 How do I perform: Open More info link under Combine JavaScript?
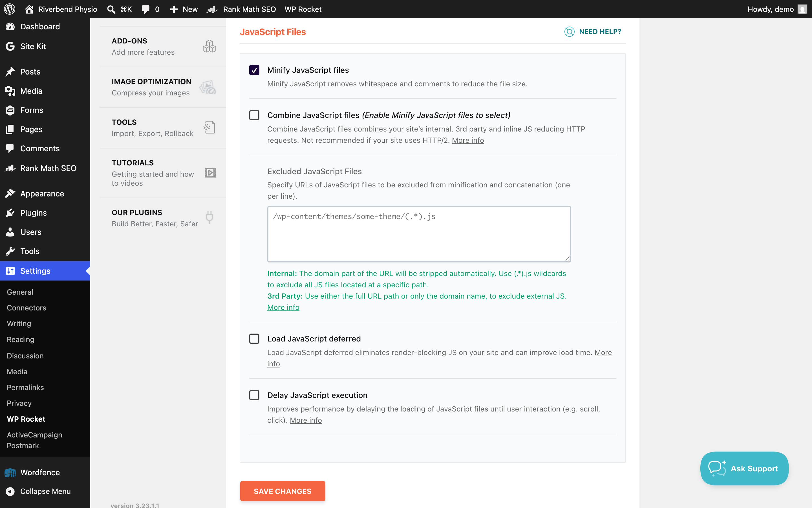point(468,141)
